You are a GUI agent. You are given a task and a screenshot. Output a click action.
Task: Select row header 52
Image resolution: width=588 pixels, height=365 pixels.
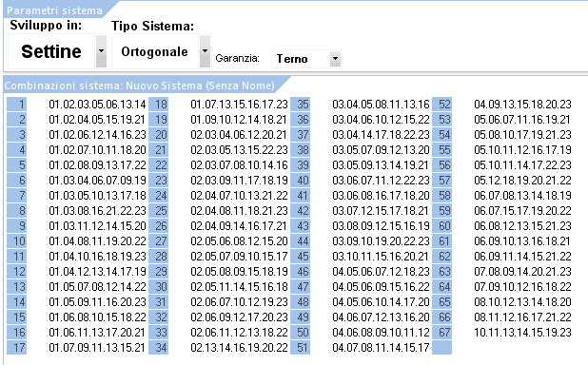[441, 105]
